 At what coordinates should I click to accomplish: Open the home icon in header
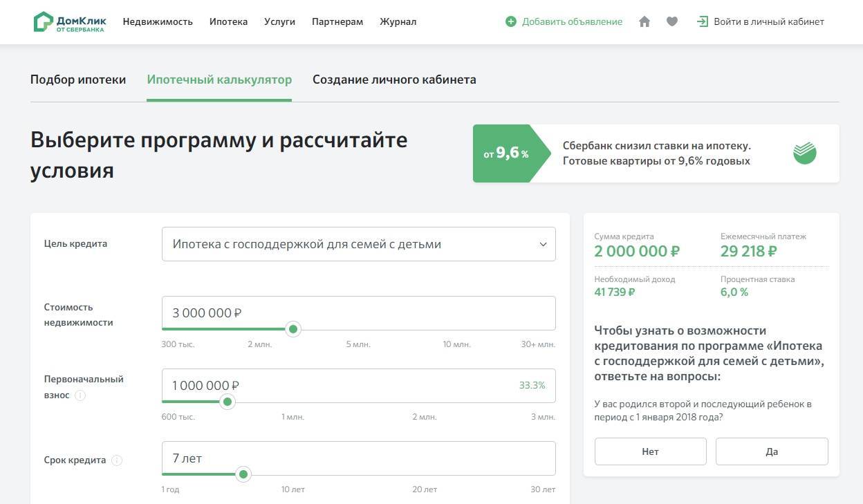pyautogui.click(x=644, y=21)
